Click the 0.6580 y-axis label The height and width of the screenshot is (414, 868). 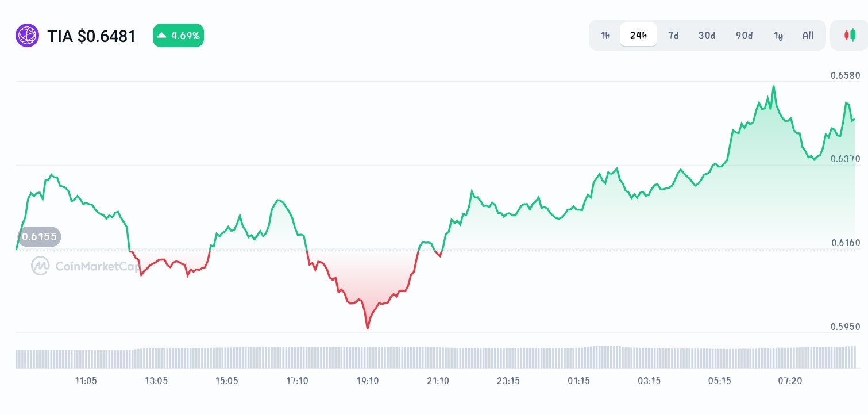(x=845, y=75)
